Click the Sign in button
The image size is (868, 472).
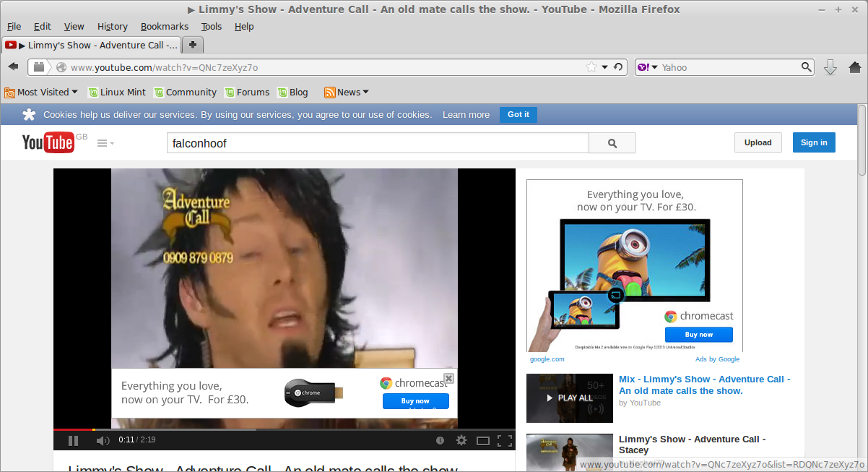point(814,142)
